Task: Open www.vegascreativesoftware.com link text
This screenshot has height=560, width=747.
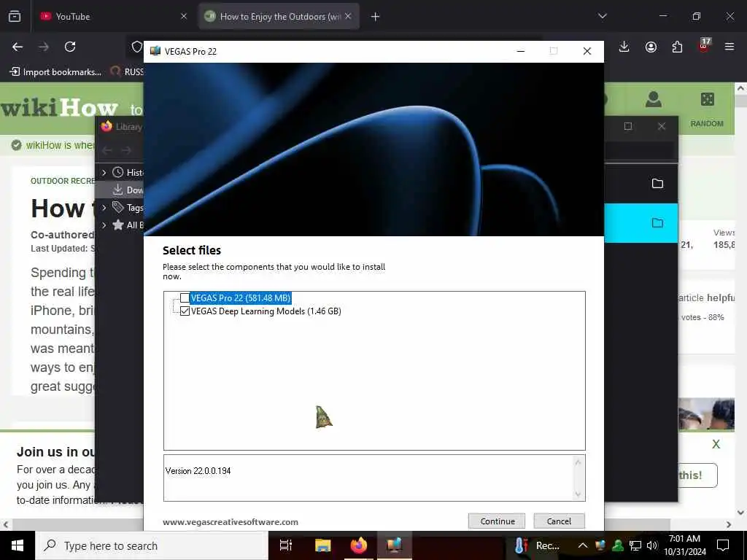Action: point(231,522)
